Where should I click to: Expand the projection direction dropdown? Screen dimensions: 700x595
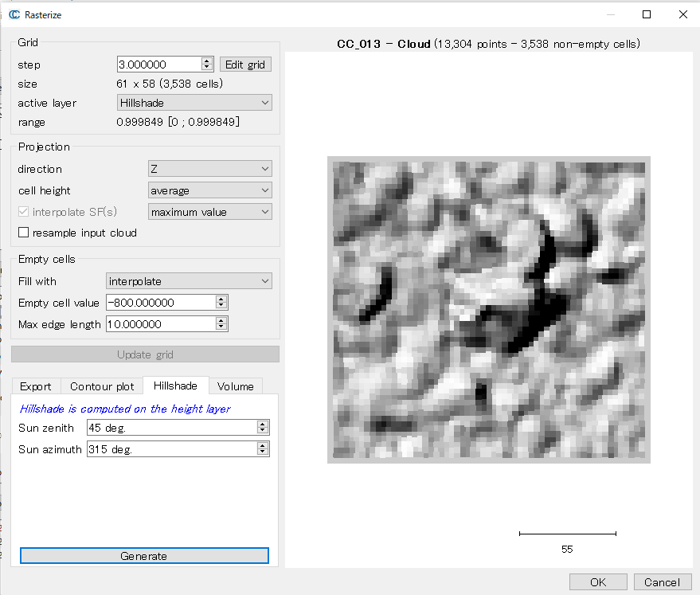click(x=210, y=169)
